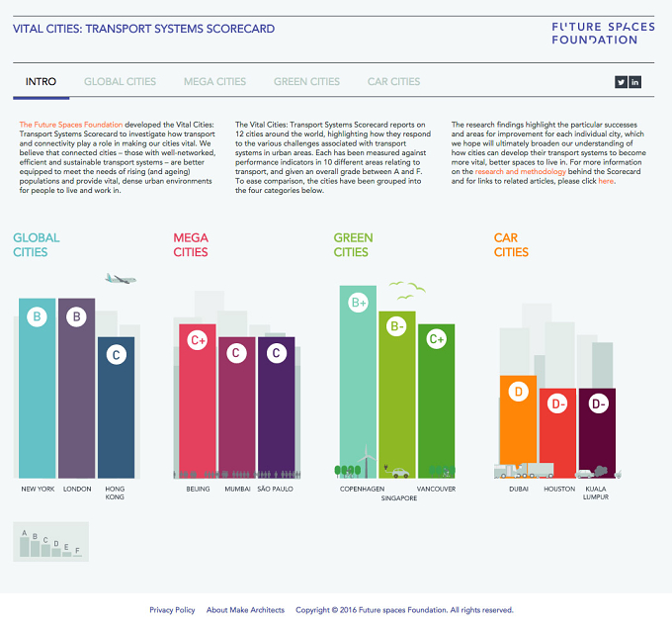Switch to the Mega Cities tab
672x627 pixels.
point(214,81)
